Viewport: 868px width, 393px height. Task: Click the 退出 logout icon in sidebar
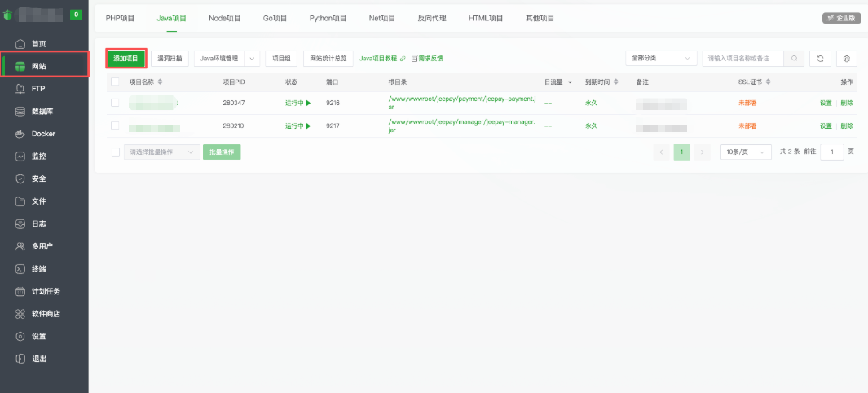(20, 359)
